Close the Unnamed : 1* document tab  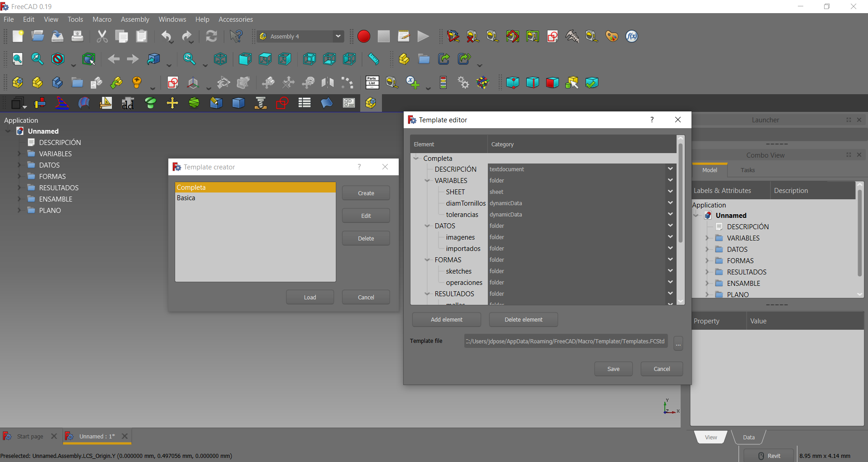pos(124,436)
